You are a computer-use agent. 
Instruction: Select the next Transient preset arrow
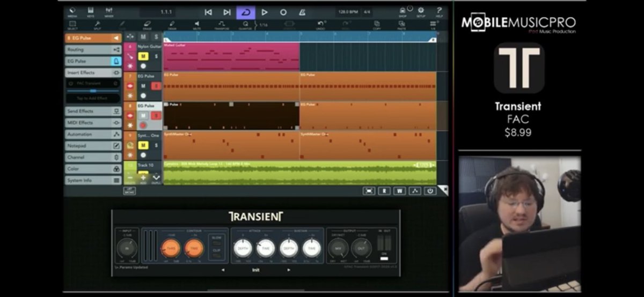289,270
